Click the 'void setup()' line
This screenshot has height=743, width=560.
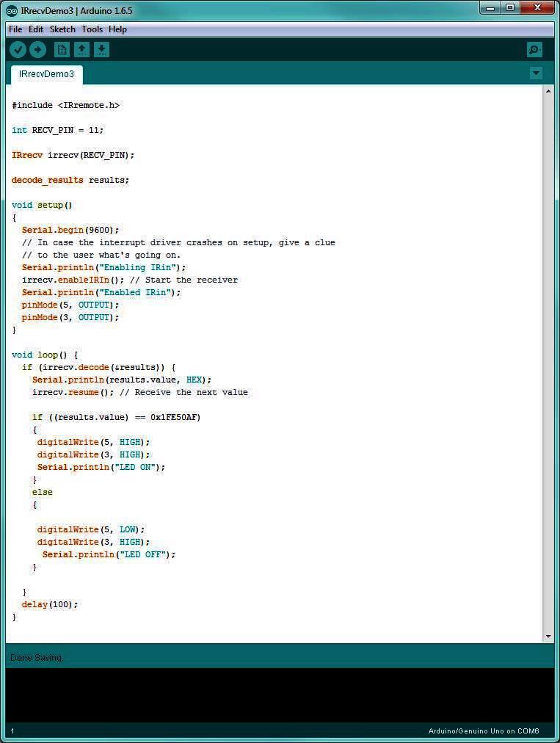pos(42,205)
